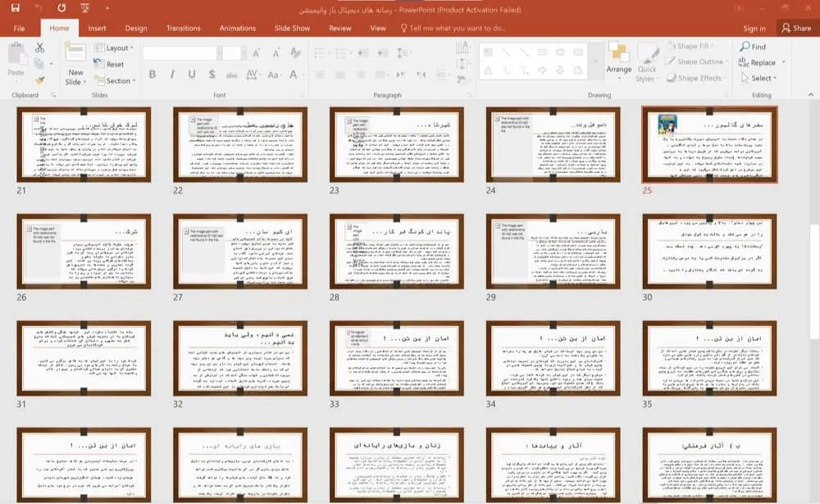Toggle Bold formatting
820x504 pixels.
[x=152, y=74]
